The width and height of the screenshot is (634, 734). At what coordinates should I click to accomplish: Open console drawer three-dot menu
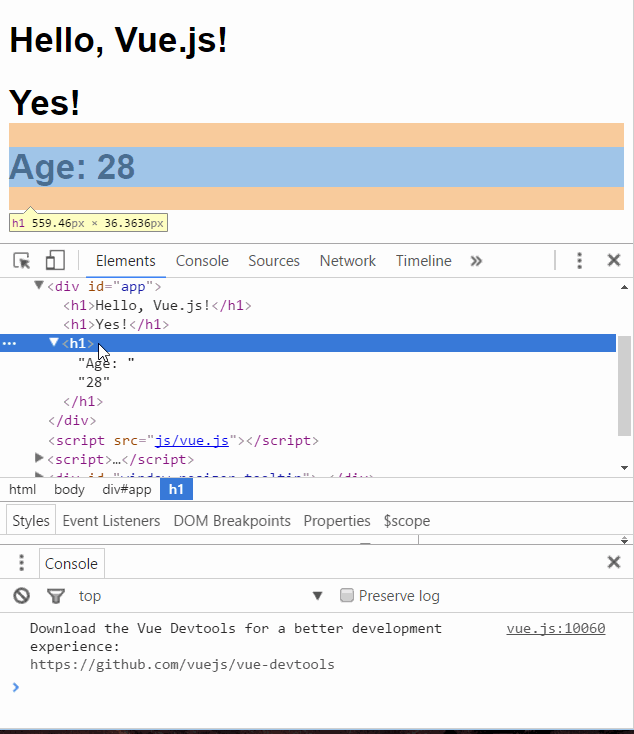click(x=21, y=563)
